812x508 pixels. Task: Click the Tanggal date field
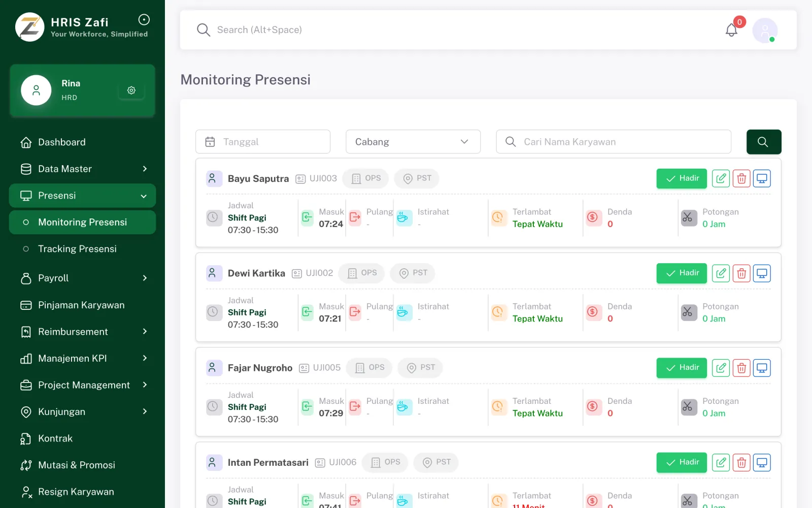[x=263, y=142]
